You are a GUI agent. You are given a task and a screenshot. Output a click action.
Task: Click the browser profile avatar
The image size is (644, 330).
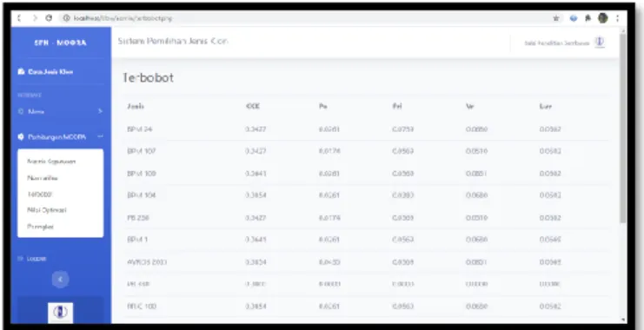click(x=603, y=18)
